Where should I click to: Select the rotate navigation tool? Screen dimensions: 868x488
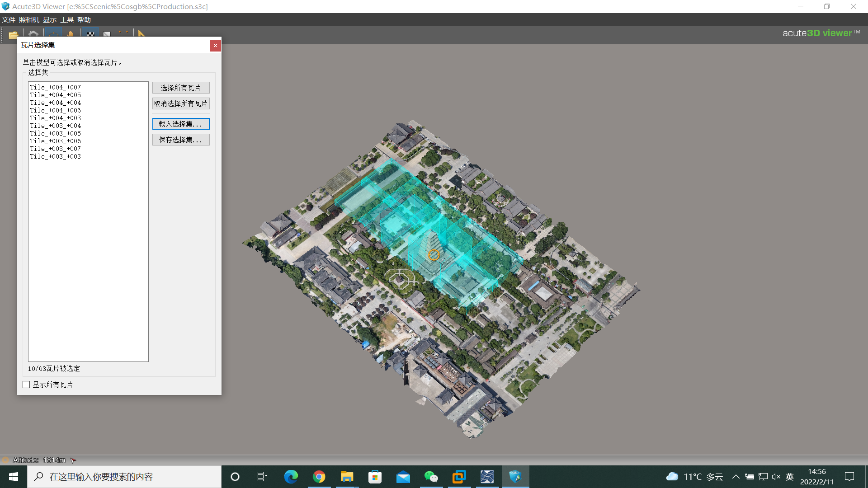[53, 34]
